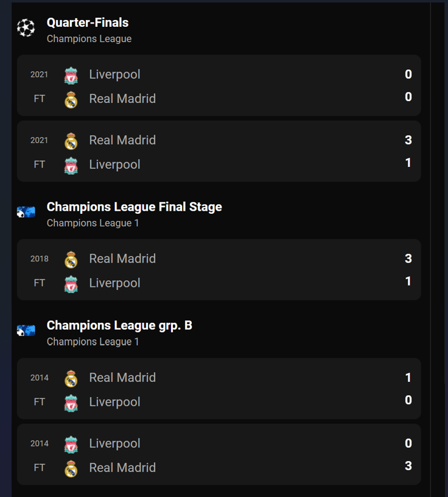Image resolution: width=448 pixels, height=497 pixels.
Task: Click the Champions League subtitle under Quarter-Finals
Action: pyautogui.click(x=89, y=39)
